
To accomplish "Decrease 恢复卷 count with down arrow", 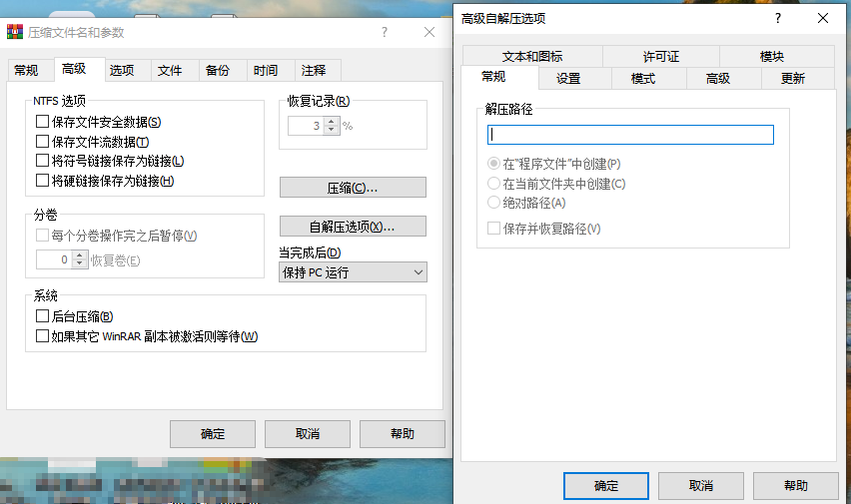I will [x=80, y=263].
